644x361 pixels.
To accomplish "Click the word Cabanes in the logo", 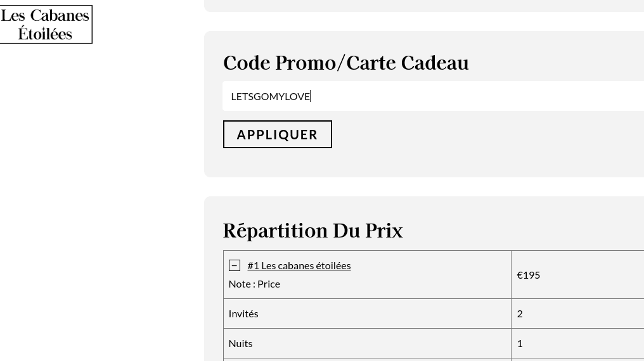I will click(x=60, y=16).
